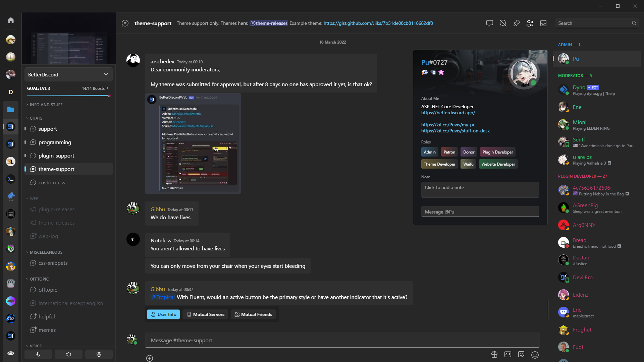Click the User Info button
The width and height of the screenshot is (644, 362).
[163, 314]
